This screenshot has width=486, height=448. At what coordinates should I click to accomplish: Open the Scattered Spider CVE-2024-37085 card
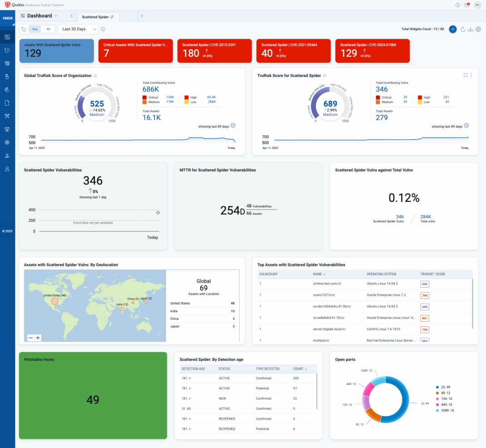pyautogui.click(x=372, y=51)
